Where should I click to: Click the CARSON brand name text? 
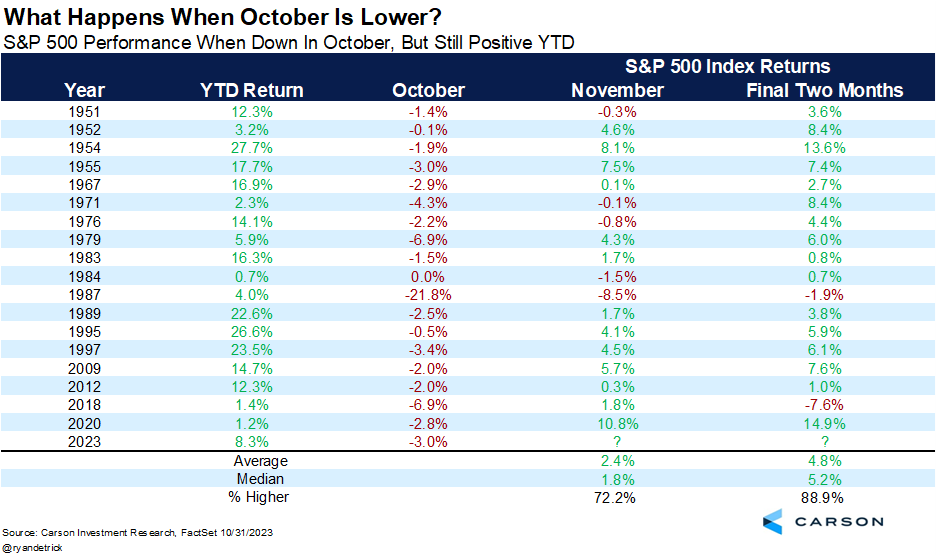[839, 522]
